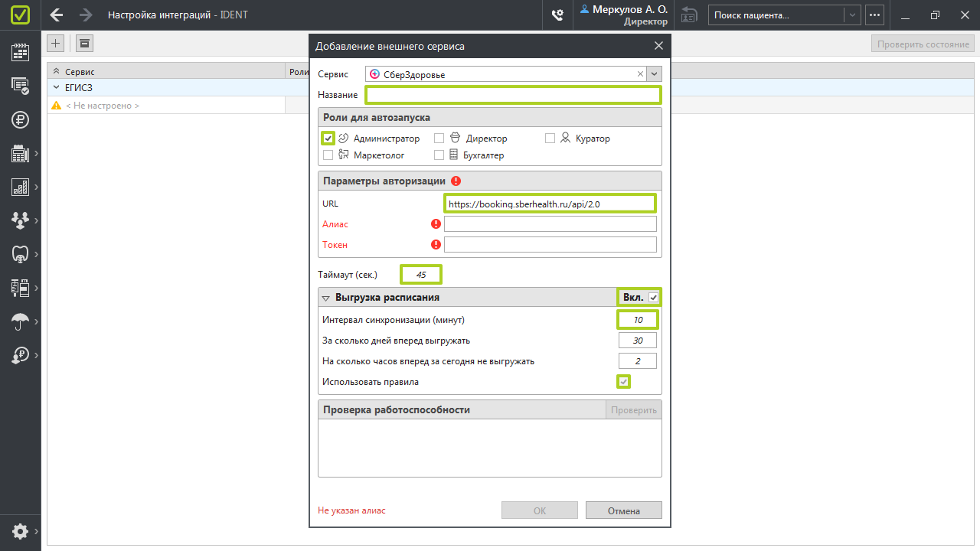Disable the Использовать правила checkbox
The height and width of the screenshot is (551, 980).
(624, 381)
